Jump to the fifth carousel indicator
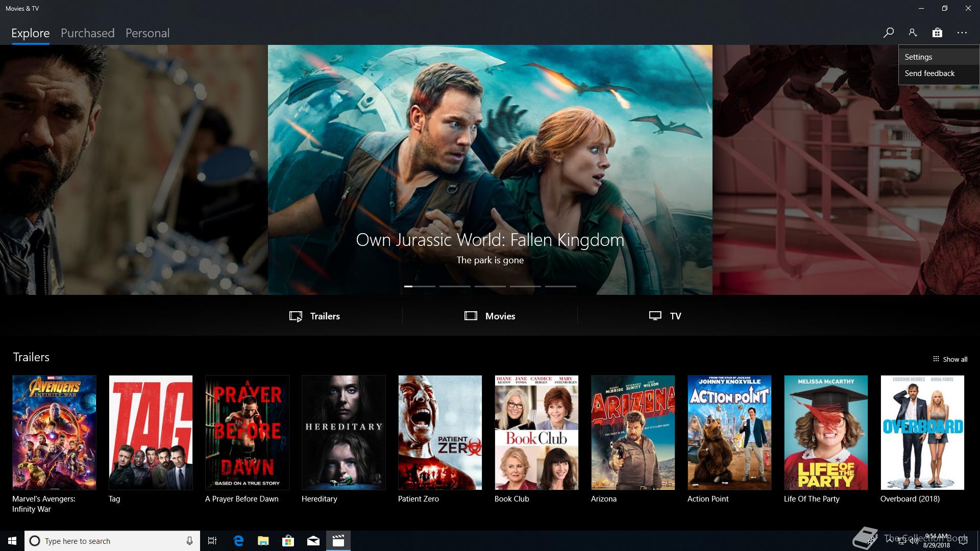 [560, 286]
